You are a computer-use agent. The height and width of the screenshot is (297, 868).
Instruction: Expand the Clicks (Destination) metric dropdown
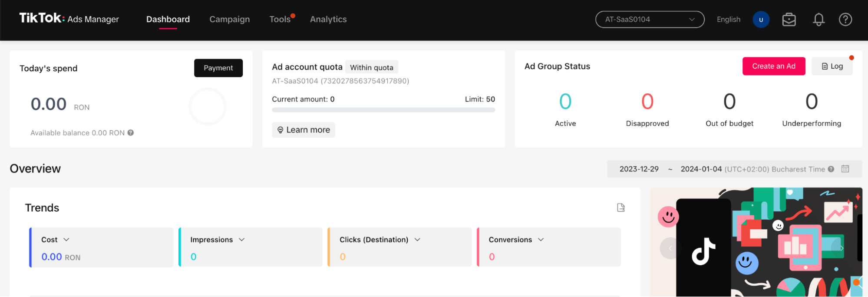[417, 240]
